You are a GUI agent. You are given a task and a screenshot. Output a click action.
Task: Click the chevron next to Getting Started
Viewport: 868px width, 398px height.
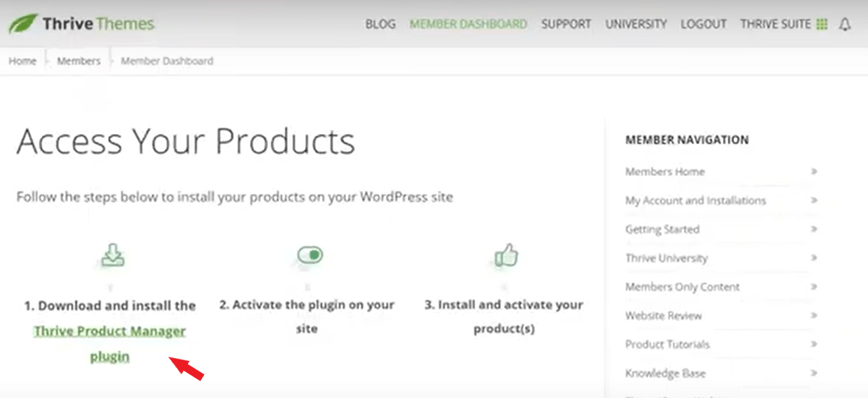click(814, 228)
